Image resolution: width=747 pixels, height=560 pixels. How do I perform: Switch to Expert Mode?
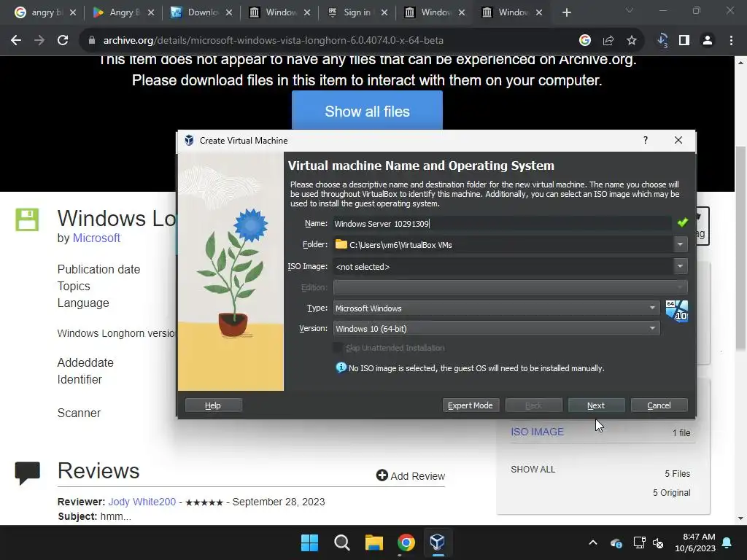click(471, 405)
